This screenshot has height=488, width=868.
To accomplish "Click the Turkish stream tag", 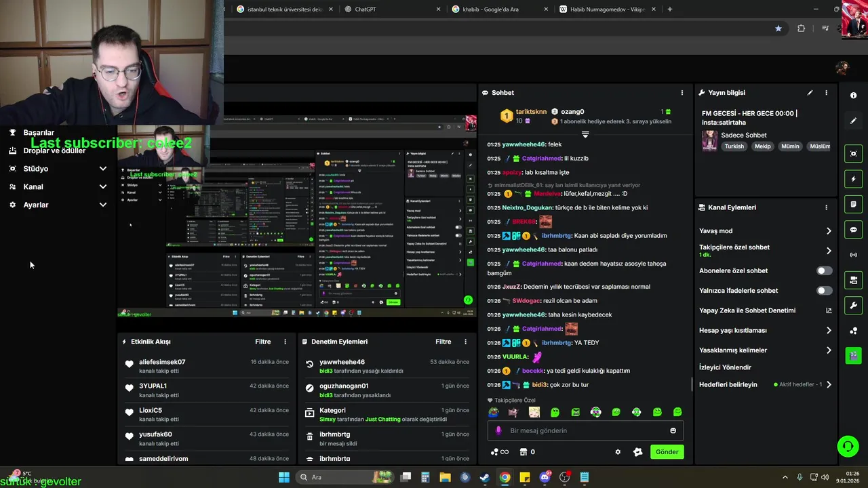I will coord(734,146).
